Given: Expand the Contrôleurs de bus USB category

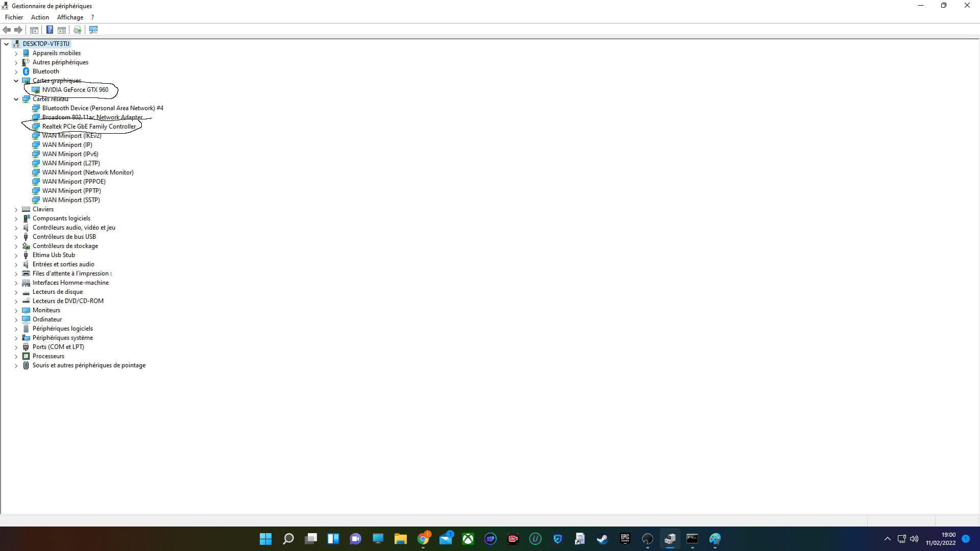Looking at the screenshot, I should pyautogui.click(x=16, y=237).
